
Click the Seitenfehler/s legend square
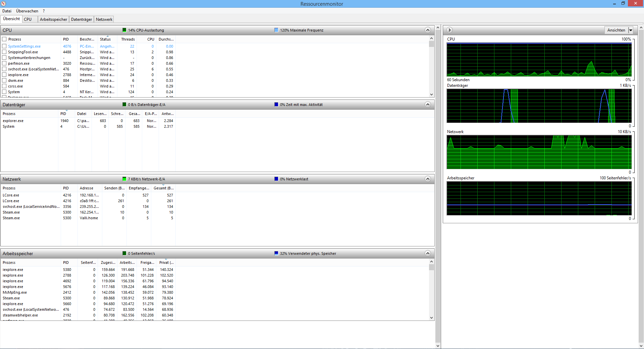pyautogui.click(x=124, y=253)
